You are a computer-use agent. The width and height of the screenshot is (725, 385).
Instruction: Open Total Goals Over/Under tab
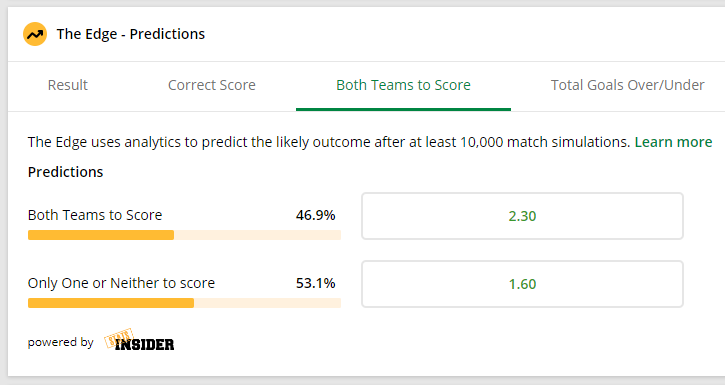point(627,85)
